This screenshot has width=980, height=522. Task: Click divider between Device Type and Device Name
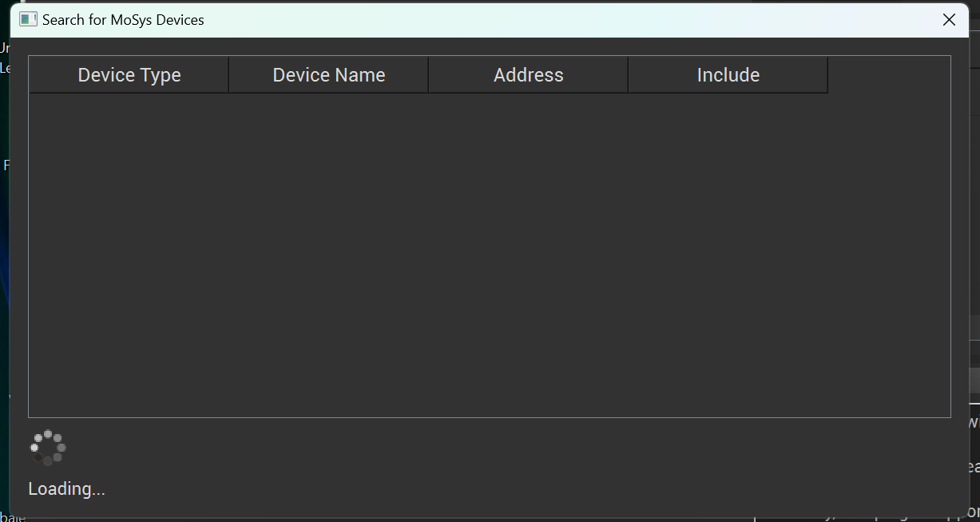pyautogui.click(x=228, y=75)
